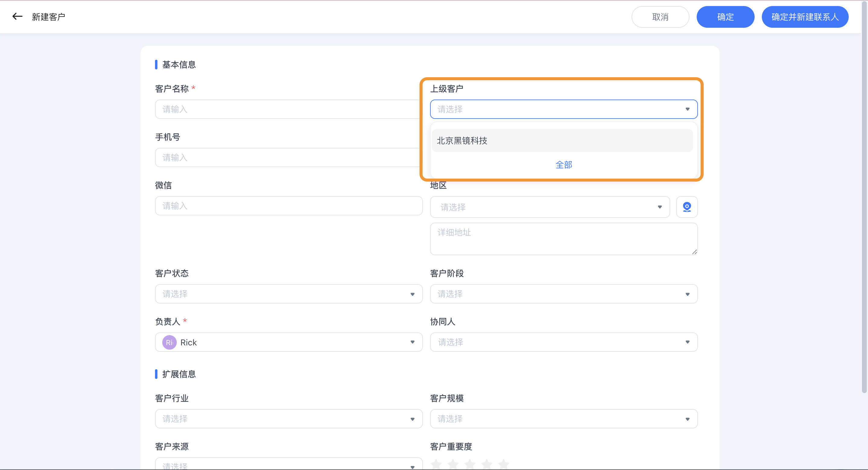Open the 客户状态 dropdown
This screenshot has height=470, width=868.
click(x=288, y=294)
